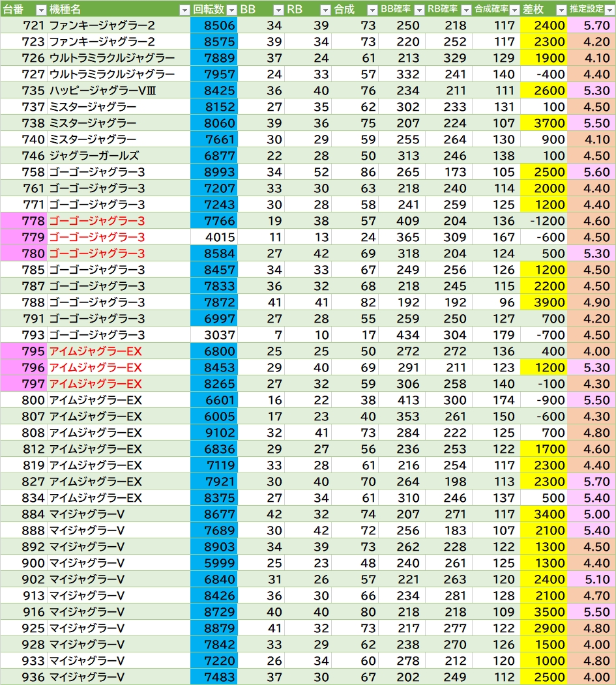
Task: Select 回転数 value 8903 in row 892
Action: pos(214,547)
